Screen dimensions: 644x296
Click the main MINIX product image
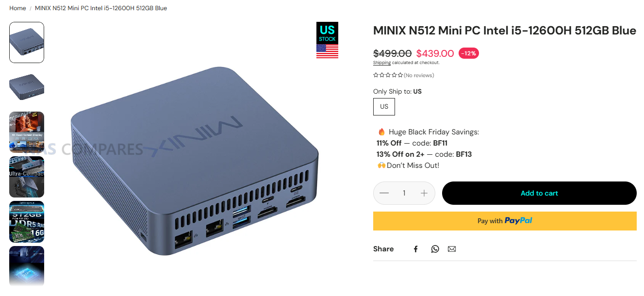pyautogui.click(x=194, y=160)
